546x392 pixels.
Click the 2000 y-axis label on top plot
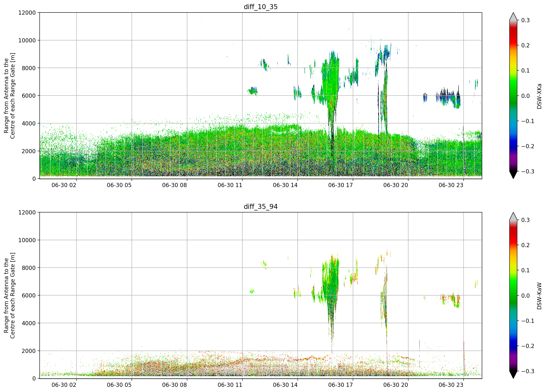point(29,151)
